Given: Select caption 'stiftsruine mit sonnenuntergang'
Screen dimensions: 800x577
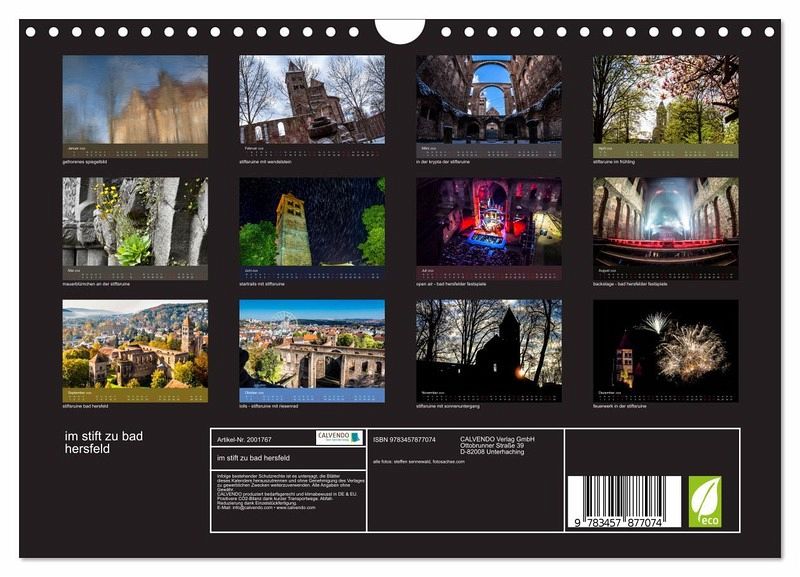Looking at the screenshot, I should 448,406.
